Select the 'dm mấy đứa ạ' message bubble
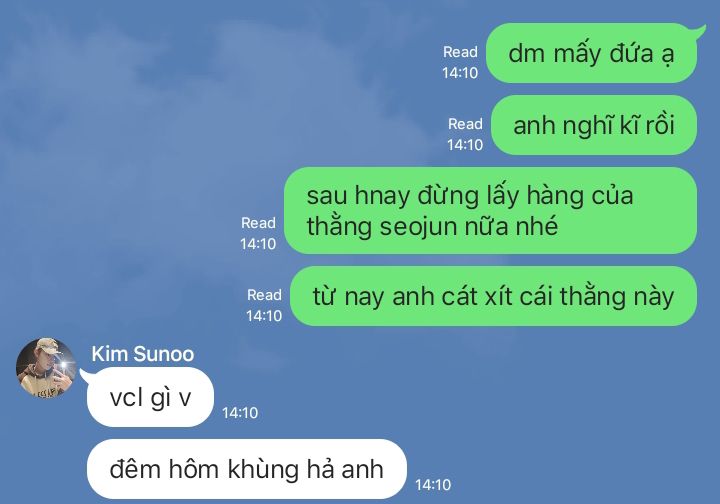720x504 pixels. (x=591, y=53)
